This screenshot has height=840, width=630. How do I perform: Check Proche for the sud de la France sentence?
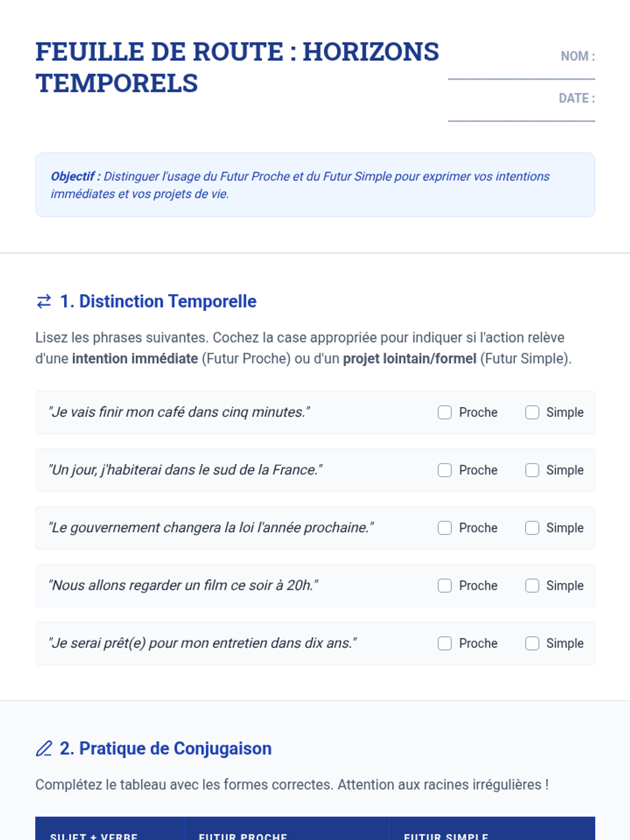(445, 470)
